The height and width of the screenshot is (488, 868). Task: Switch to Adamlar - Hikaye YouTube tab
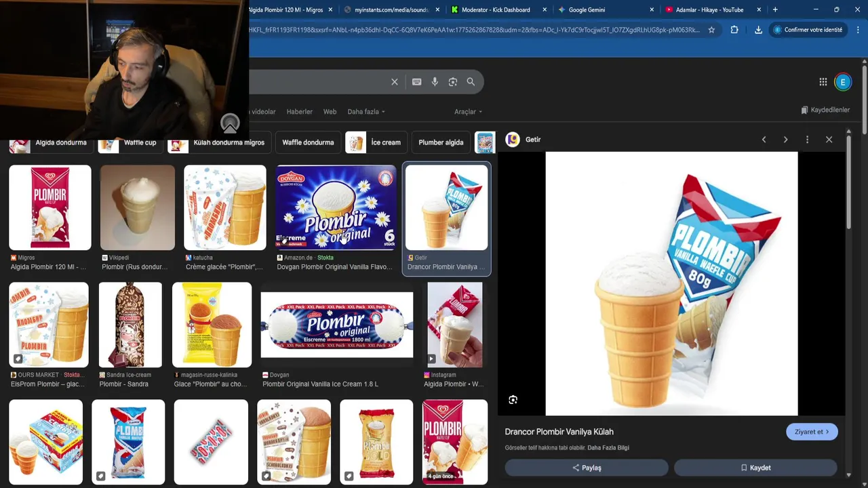[x=713, y=9]
